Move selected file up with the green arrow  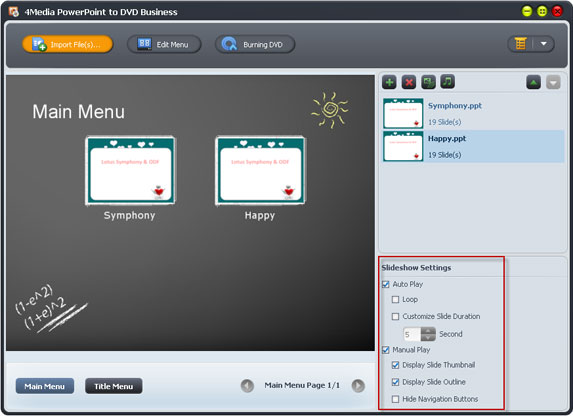pos(534,83)
